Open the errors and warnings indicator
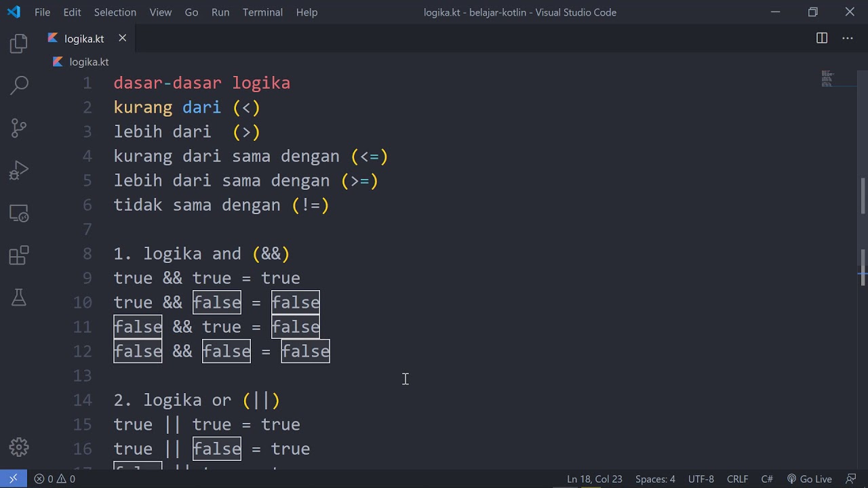 (55, 479)
